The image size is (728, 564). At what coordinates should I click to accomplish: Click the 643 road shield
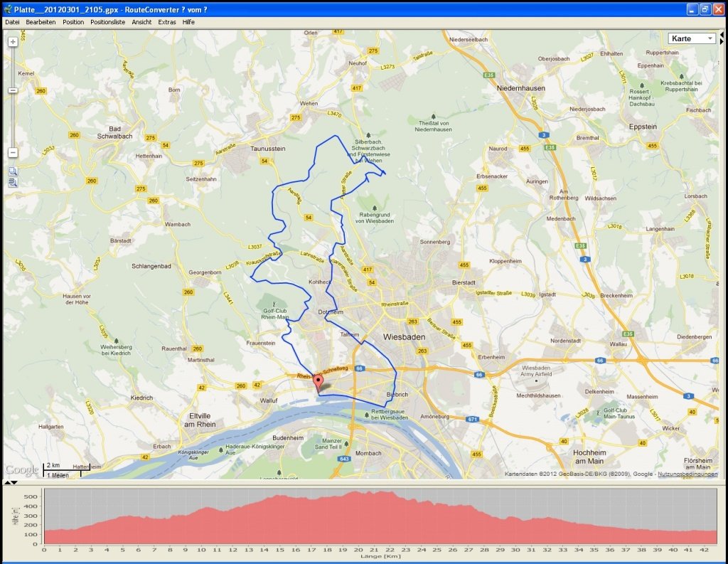tap(344, 459)
